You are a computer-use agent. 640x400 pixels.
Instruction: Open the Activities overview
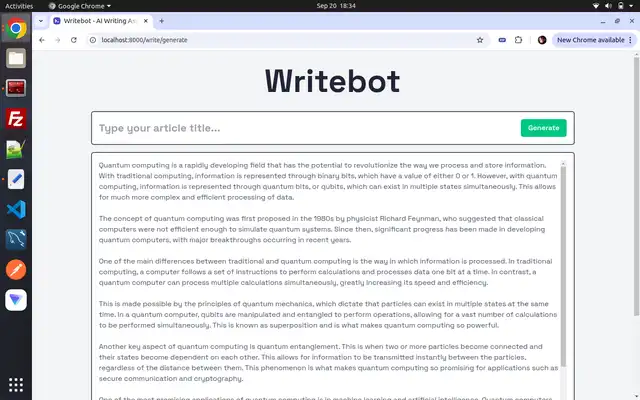click(x=19, y=6)
